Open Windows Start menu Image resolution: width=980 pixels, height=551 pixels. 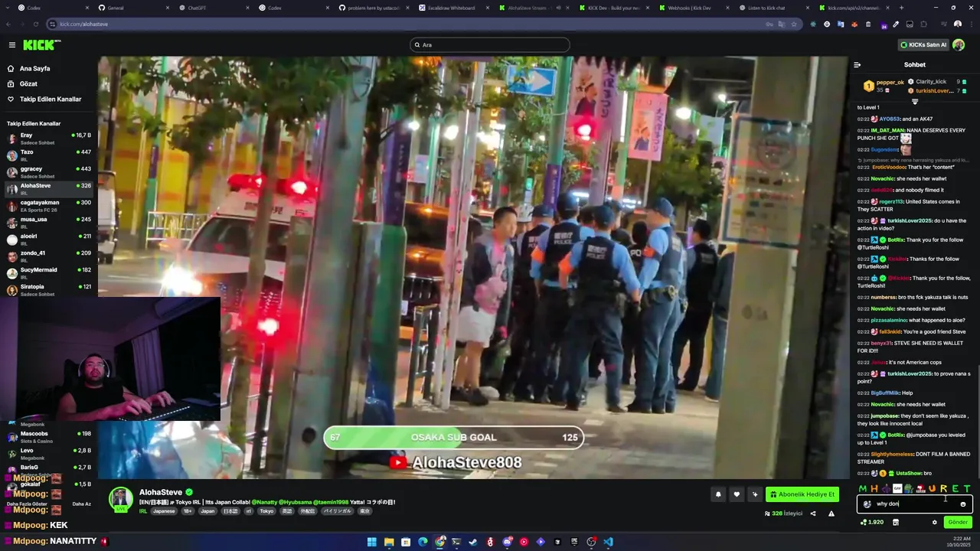[371, 542]
